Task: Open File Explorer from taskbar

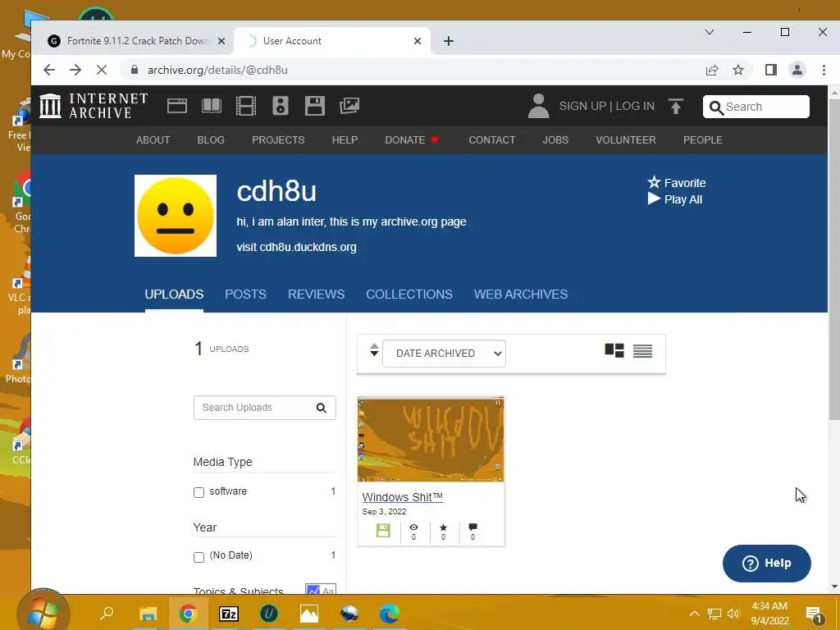Action: click(148, 614)
